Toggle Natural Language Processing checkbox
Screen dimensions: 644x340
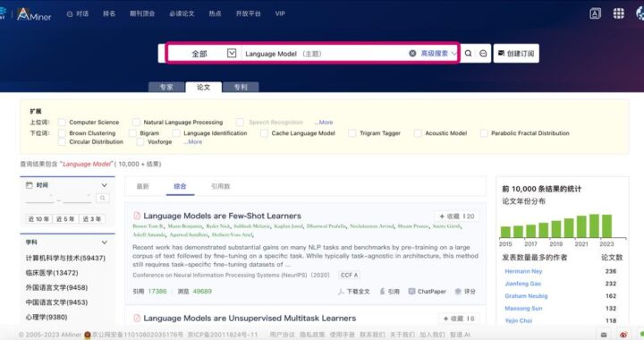point(136,123)
